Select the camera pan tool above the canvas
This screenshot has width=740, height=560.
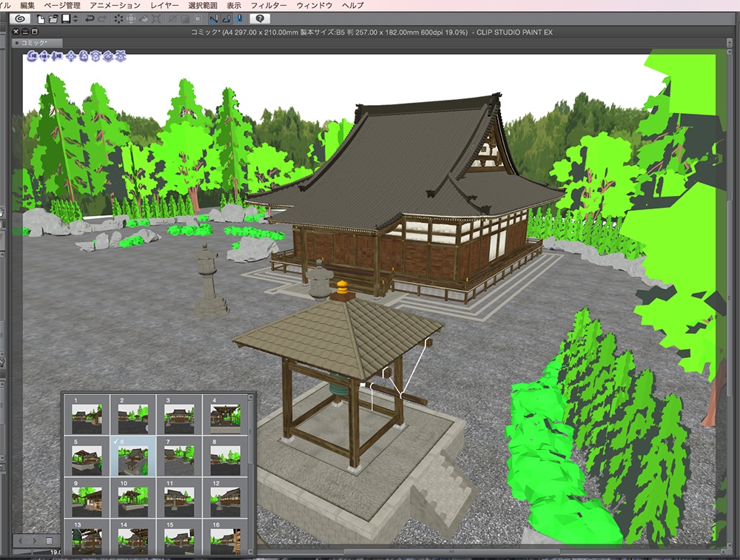point(44,56)
